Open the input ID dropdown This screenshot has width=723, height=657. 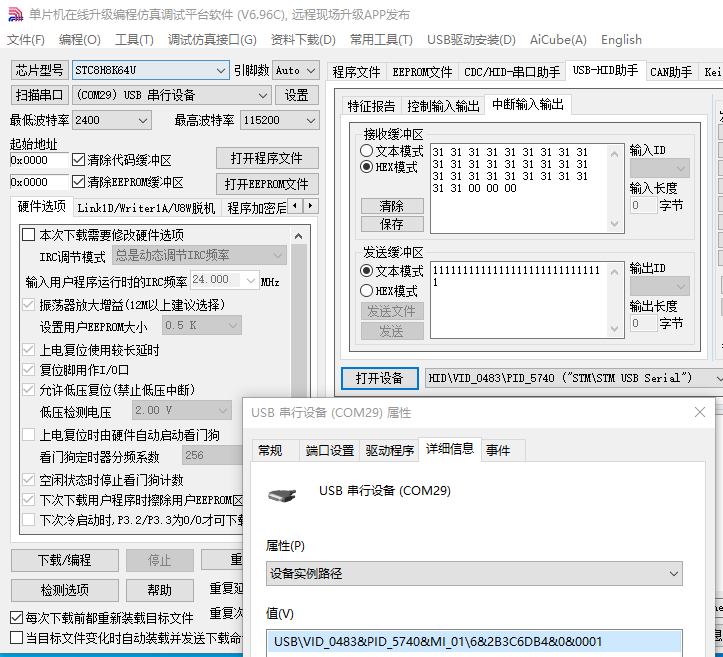660,168
